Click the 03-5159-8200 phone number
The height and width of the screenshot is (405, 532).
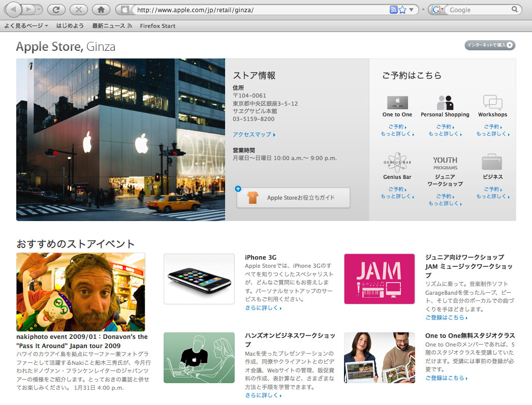[254, 119]
